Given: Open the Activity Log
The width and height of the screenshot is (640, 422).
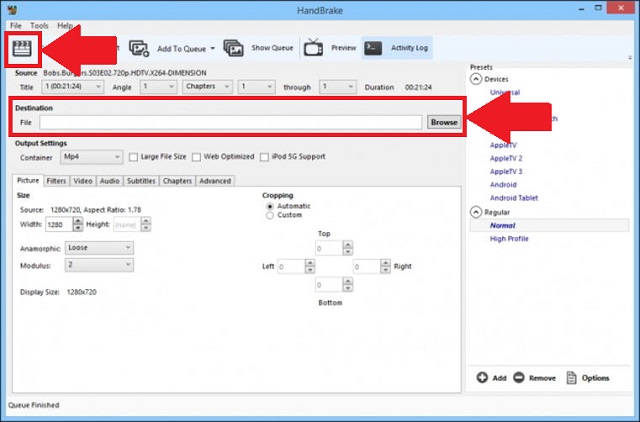Looking at the screenshot, I should click(x=372, y=47).
